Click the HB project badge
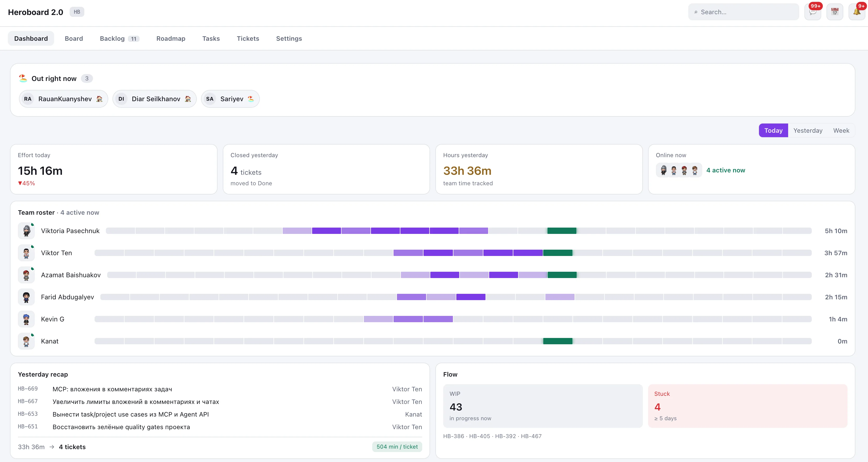The width and height of the screenshot is (868, 462). (77, 12)
